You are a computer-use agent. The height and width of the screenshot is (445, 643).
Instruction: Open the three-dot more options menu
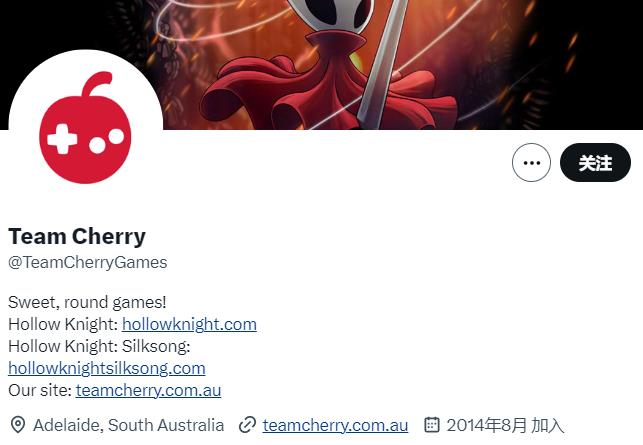(531, 162)
